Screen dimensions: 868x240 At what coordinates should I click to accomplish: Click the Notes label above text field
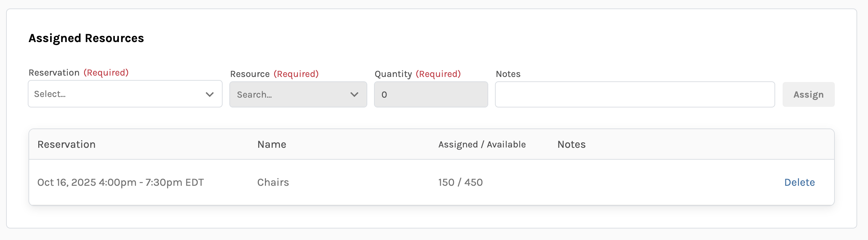[508, 74]
